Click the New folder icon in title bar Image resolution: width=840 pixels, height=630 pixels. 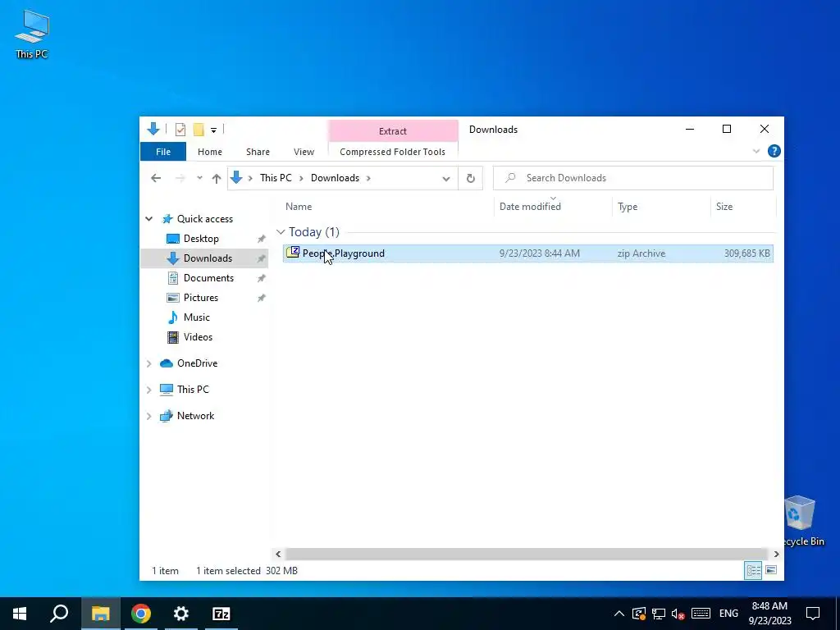click(199, 129)
